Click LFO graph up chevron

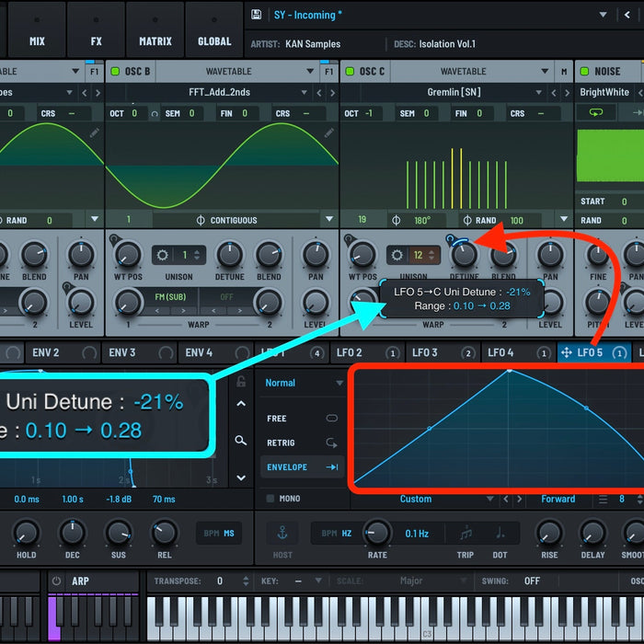click(x=241, y=404)
